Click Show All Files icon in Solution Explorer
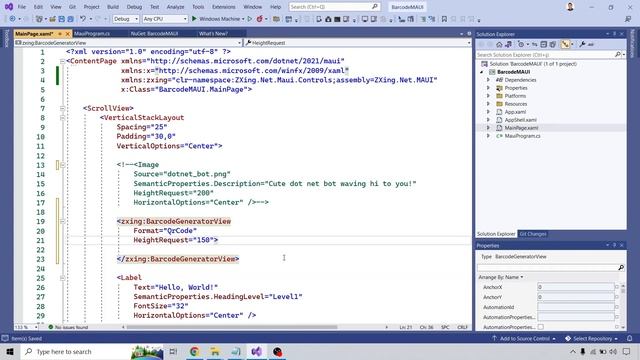 coord(553,44)
